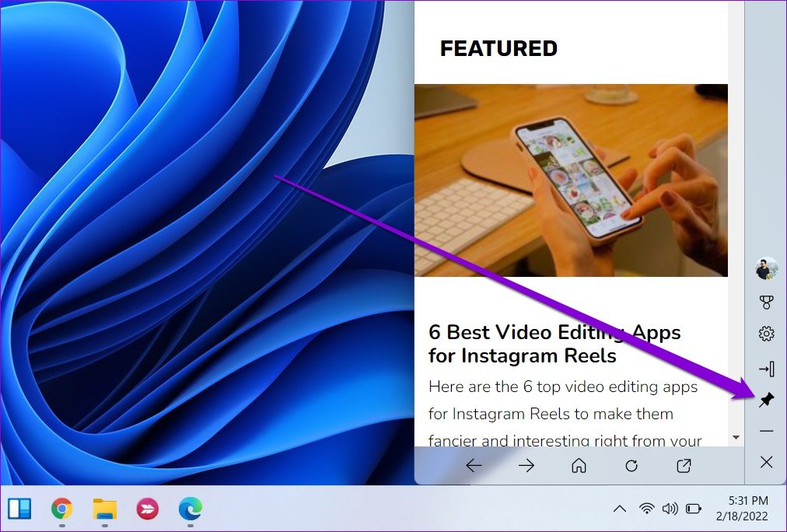787x532 pixels.
Task: Open the profile avatar in Edge bar
Action: 766,268
